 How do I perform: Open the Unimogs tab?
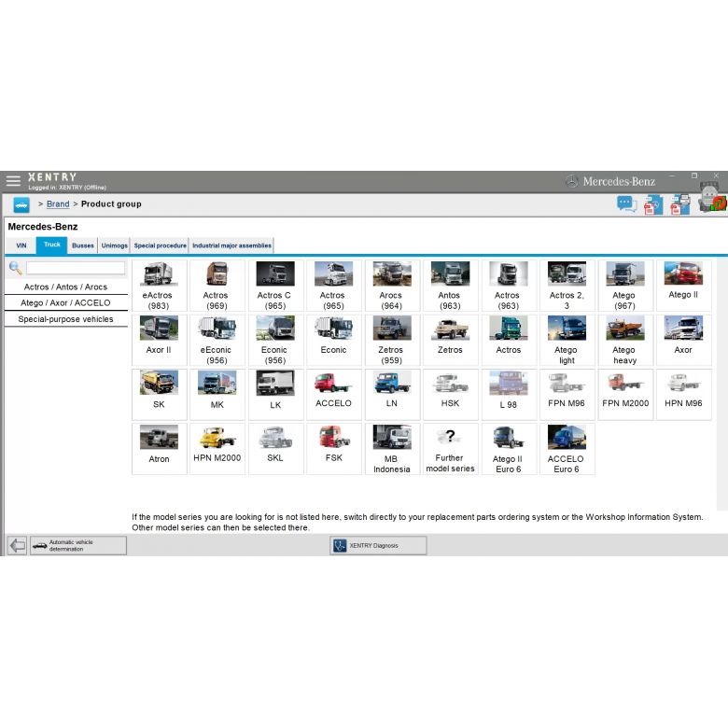(x=114, y=245)
